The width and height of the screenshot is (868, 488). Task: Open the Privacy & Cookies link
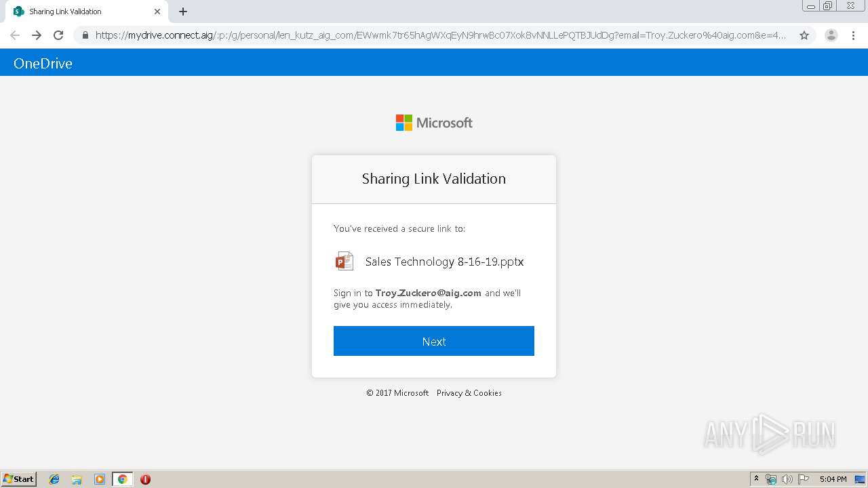click(x=469, y=393)
